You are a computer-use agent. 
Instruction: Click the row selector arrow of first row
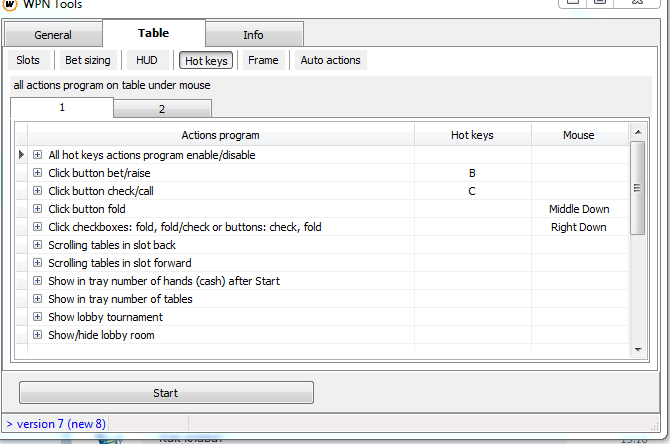(x=21, y=154)
